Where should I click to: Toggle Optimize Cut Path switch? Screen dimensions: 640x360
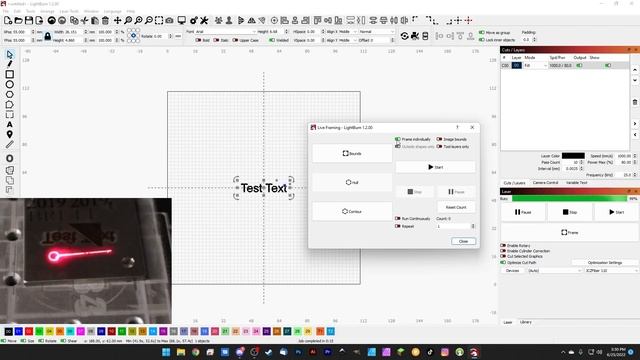[x=503, y=262]
